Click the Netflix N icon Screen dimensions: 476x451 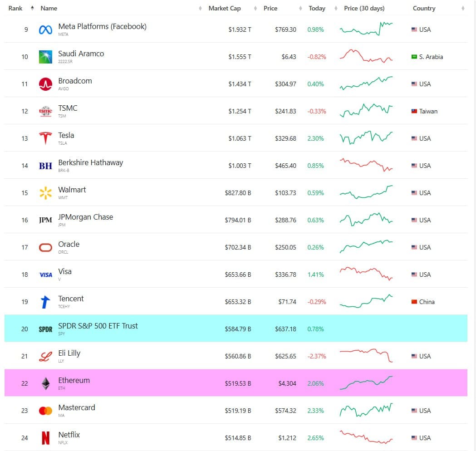[x=45, y=437]
